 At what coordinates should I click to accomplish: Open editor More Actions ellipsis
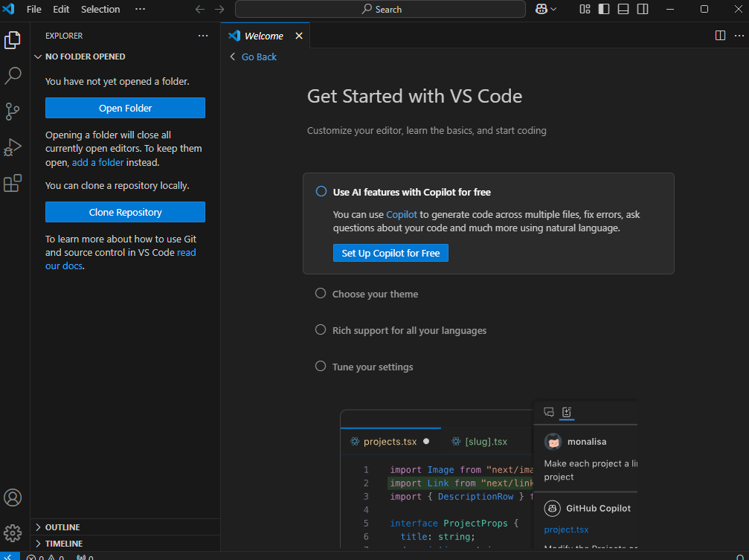(739, 36)
